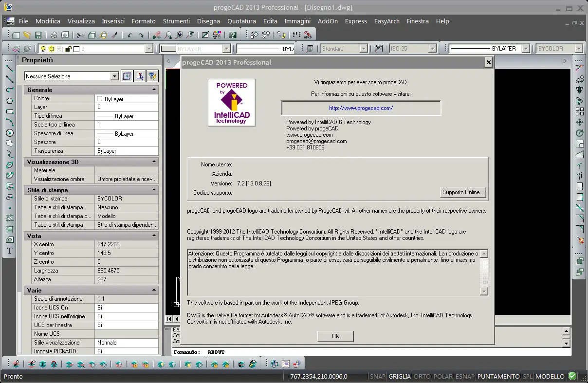The height and width of the screenshot is (383, 588).
Task: Select the Revision Cloud tool
Action: 9,144
